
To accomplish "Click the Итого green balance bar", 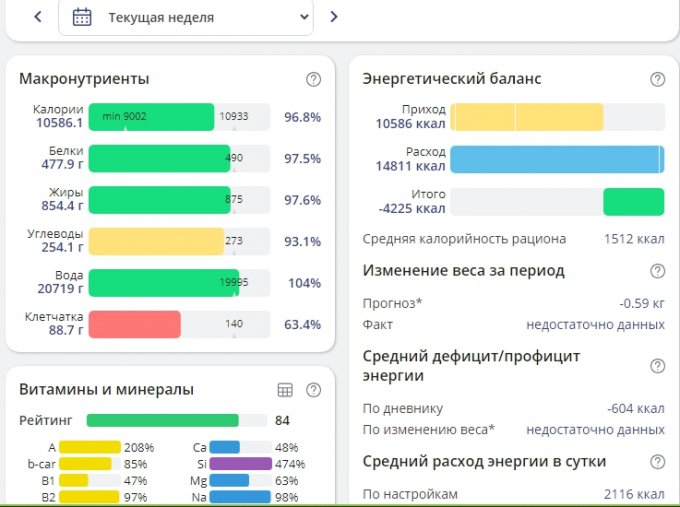I will [633, 201].
